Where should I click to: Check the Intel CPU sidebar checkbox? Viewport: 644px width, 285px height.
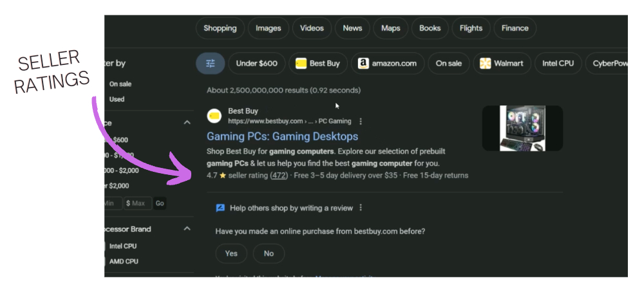pos(105,246)
